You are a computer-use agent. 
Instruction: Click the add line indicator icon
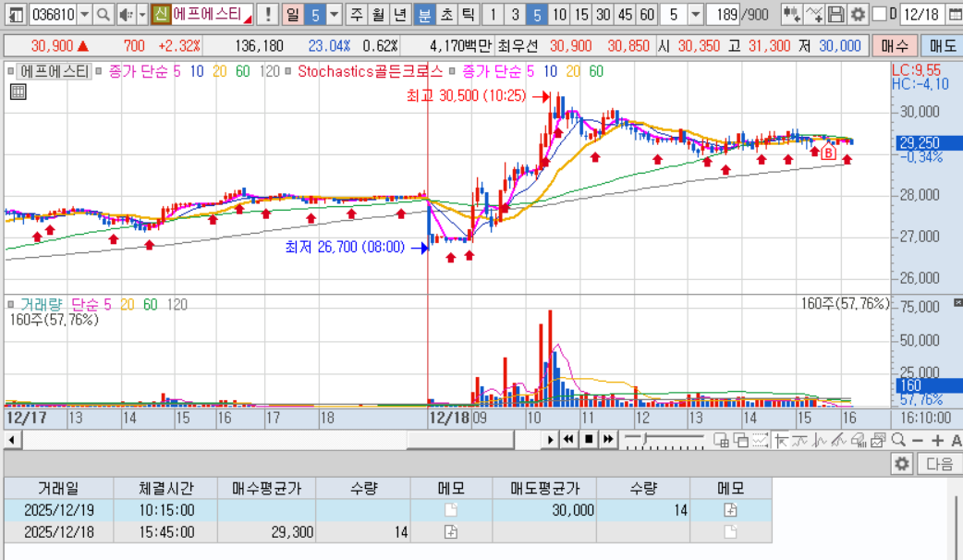point(814,14)
